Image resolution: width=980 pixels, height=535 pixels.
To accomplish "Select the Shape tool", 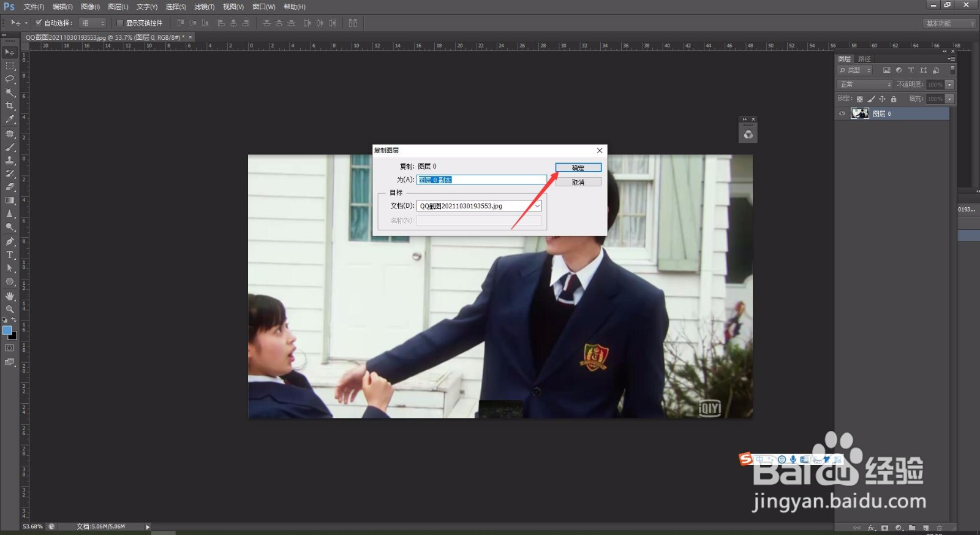I will (10, 282).
